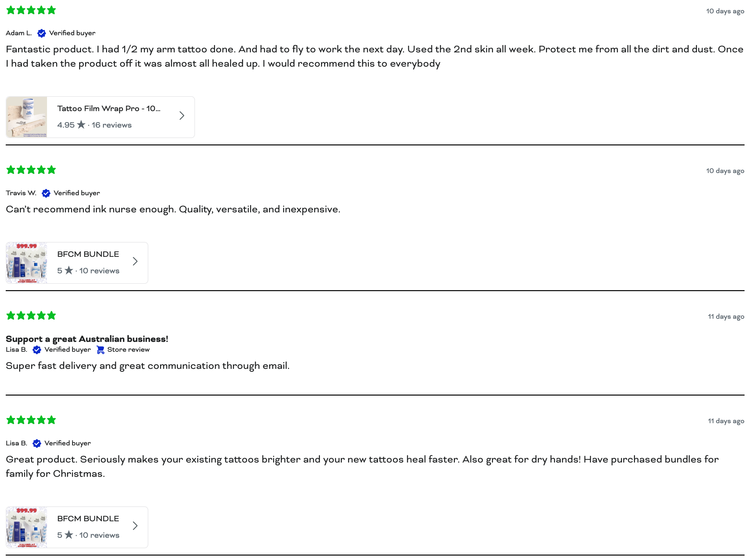749x560 pixels.
Task: Click Adam L.'s verified buyer badge icon
Action: (41, 33)
